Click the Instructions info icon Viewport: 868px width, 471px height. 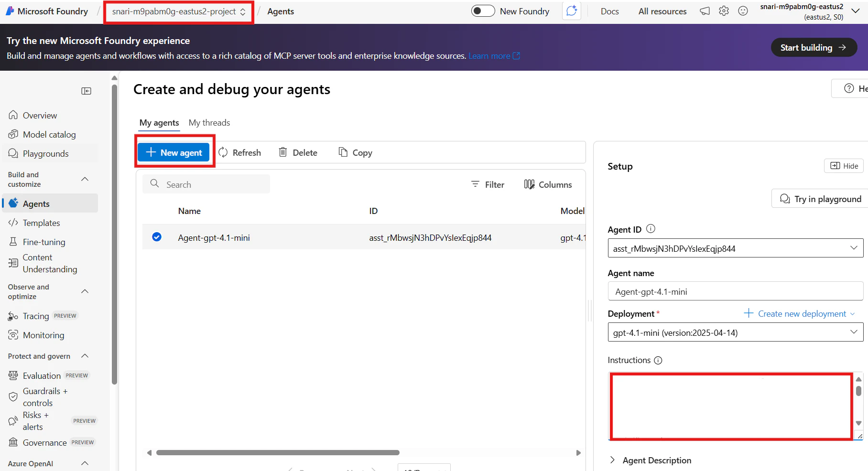658,360
